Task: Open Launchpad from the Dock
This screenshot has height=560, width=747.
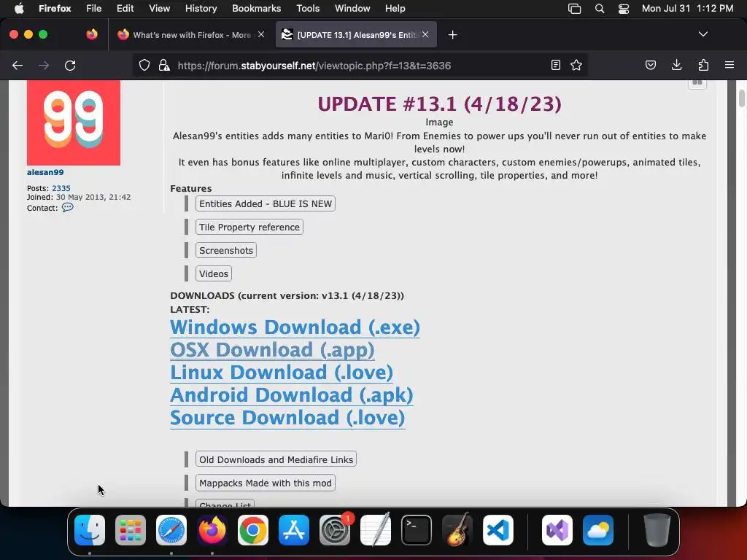Action: [x=131, y=530]
